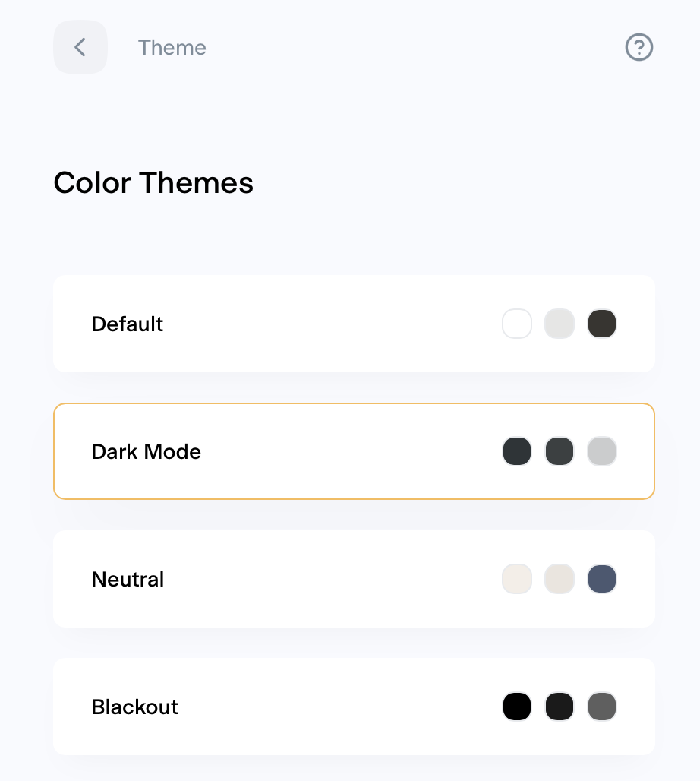The width and height of the screenshot is (700, 781).
Task: Click the gray swatch in Blackout row
Action: click(x=602, y=707)
